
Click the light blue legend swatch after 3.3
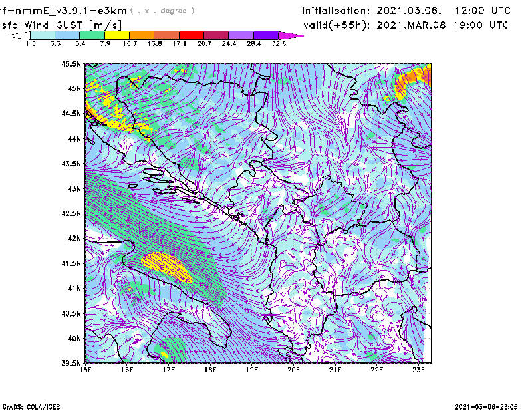pyautogui.click(x=67, y=35)
